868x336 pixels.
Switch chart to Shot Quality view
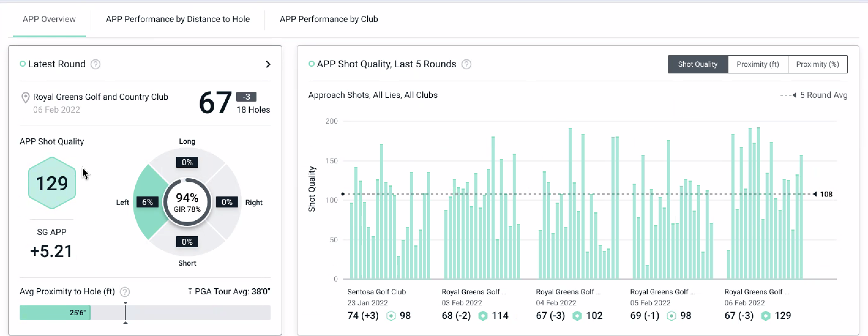pos(698,64)
